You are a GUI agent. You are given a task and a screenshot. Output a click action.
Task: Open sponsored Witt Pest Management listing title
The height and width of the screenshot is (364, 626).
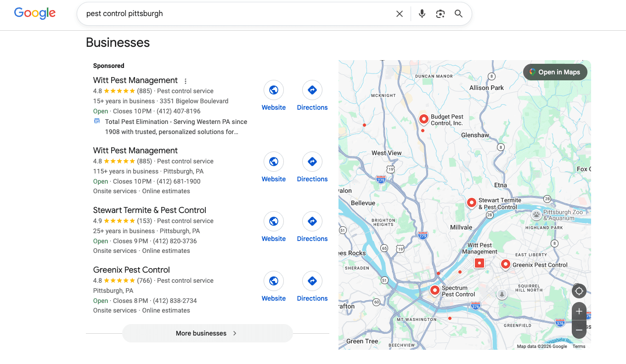(135, 80)
